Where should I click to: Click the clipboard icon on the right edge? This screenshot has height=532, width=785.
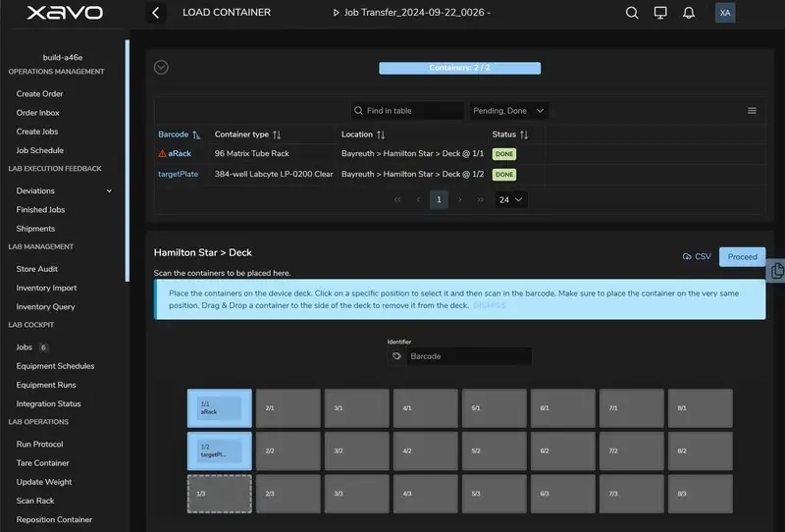click(777, 271)
